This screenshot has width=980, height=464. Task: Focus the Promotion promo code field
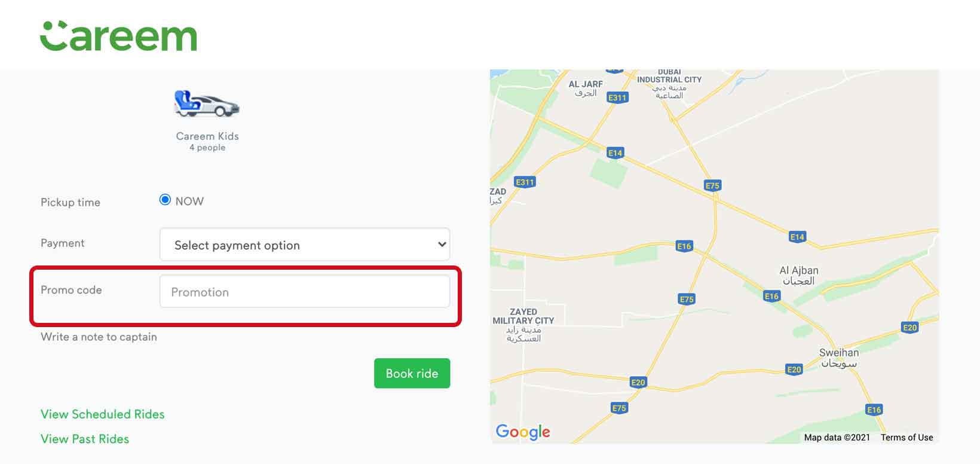305,291
